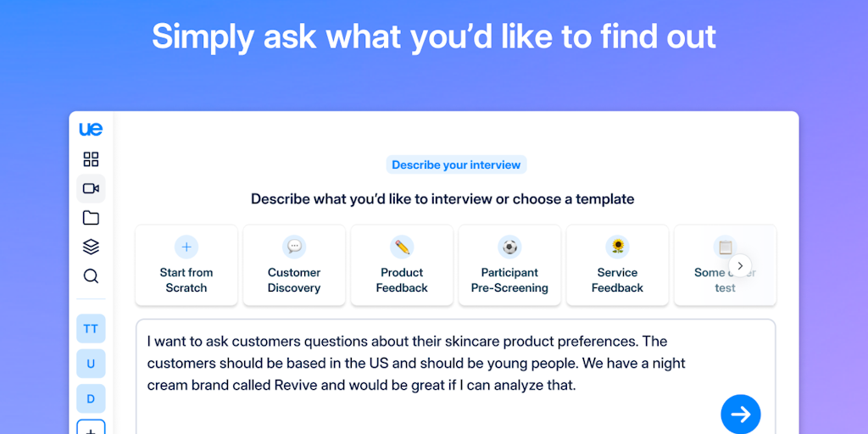Viewport: 868px width, 434px height.
Task: Click into the interview description text box
Action: tap(424, 373)
